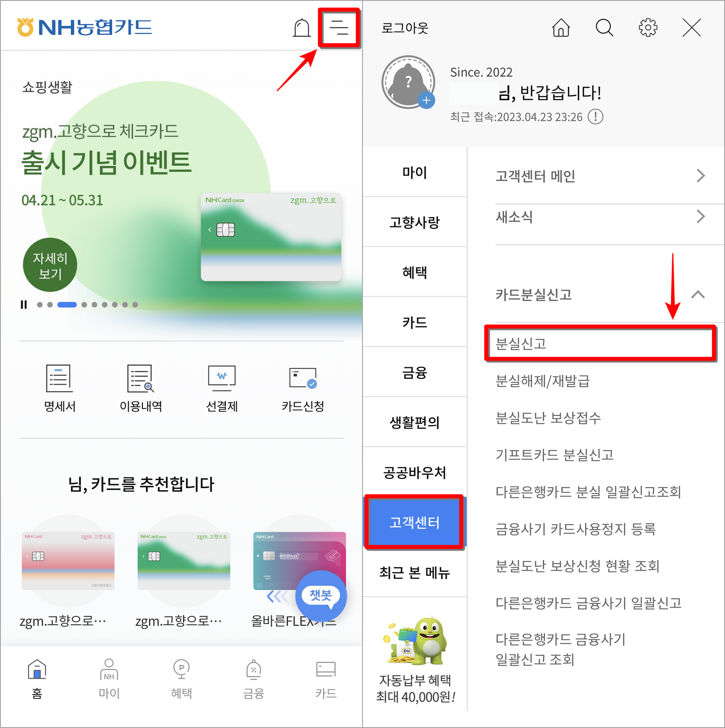The height and width of the screenshot is (728, 725).
Task: Open the settings gear icon
Action: (647, 28)
